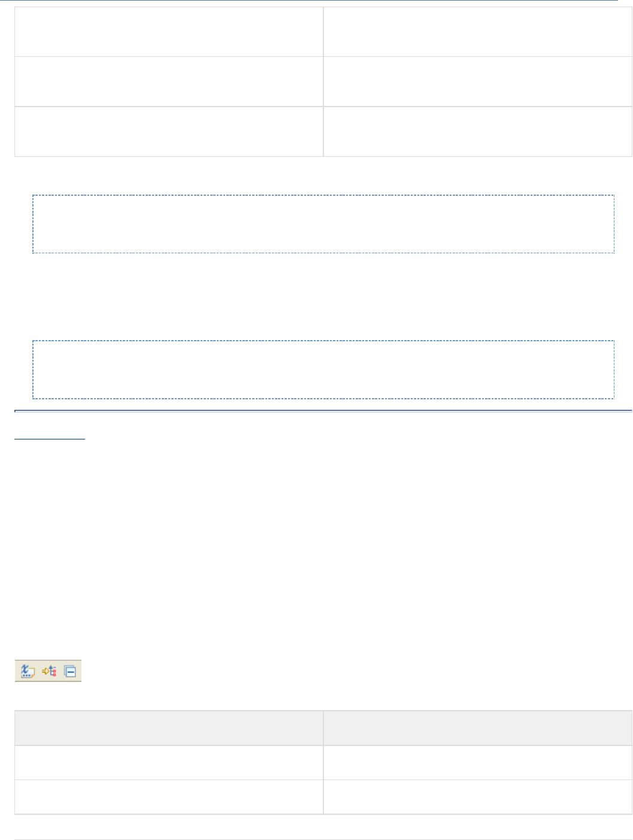This screenshot has height=840, width=633.
Task: Click last row right cell of upper table
Action: pos(477,132)
